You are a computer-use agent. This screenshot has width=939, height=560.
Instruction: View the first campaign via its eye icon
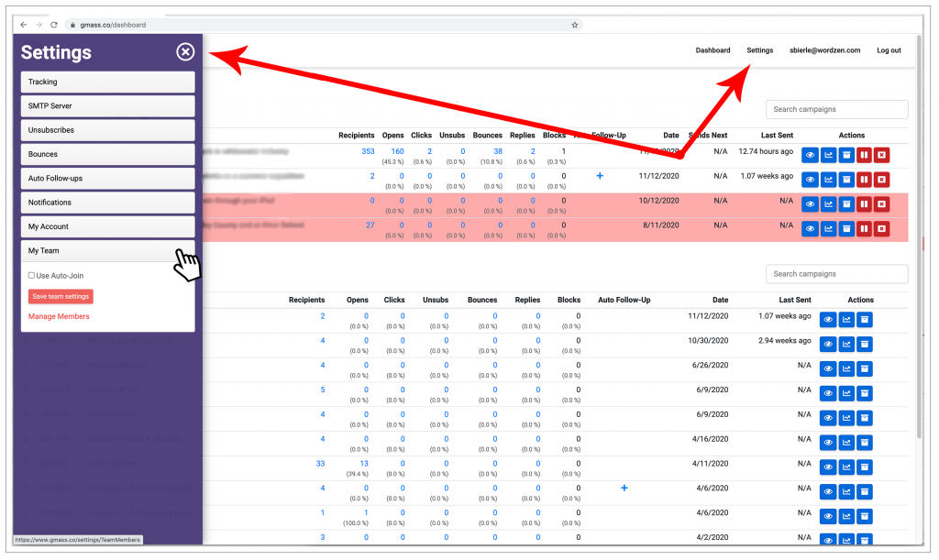pos(810,155)
